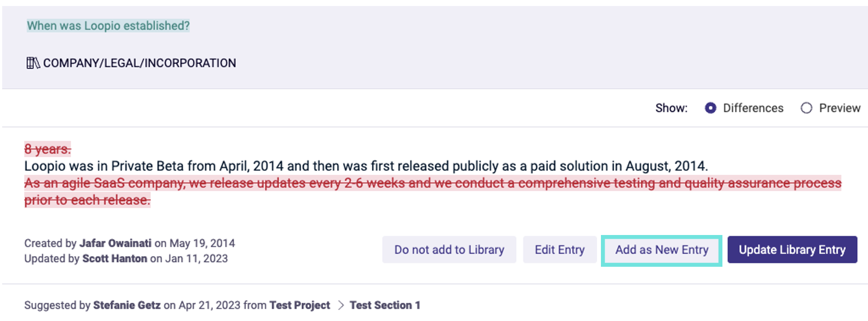Image resolution: width=868 pixels, height=321 pixels.
Task: Open the Test Project breadcrumb link
Action: click(300, 305)
